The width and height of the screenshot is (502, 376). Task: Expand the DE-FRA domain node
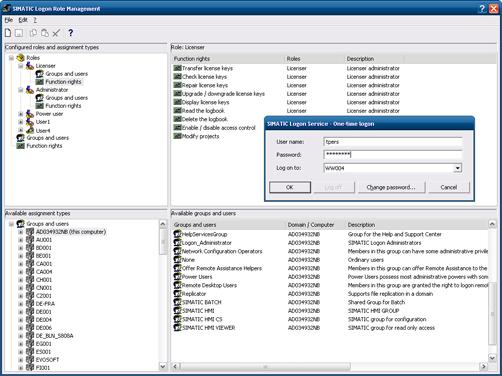click(x=21, y=304)
